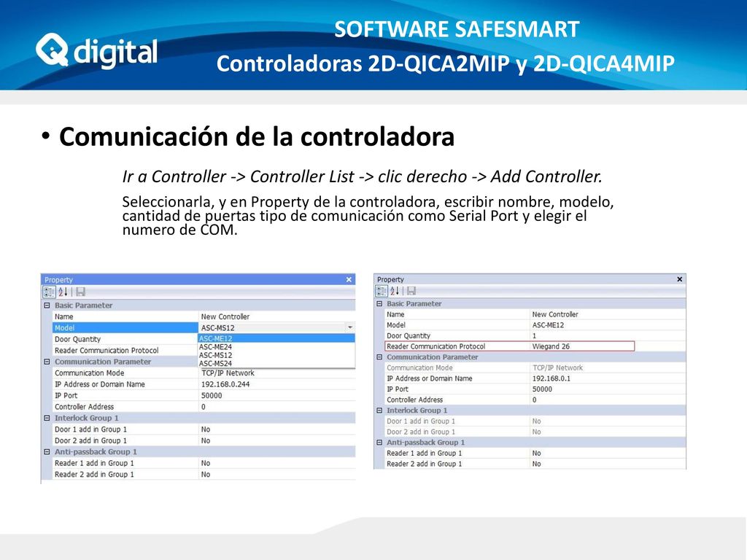The image size is (747, 560).
Task: Click Model value ASC-ME12 in right panel
Action: pos(608,324)
